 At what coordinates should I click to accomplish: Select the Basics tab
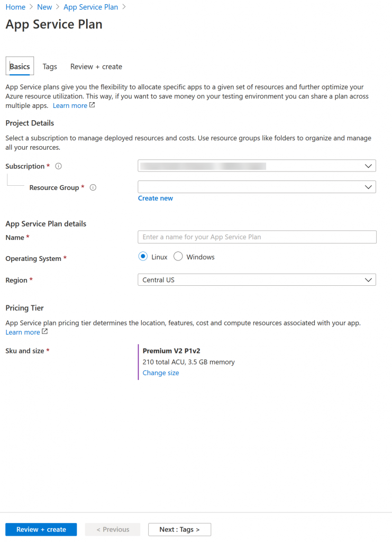click(19, 66)
